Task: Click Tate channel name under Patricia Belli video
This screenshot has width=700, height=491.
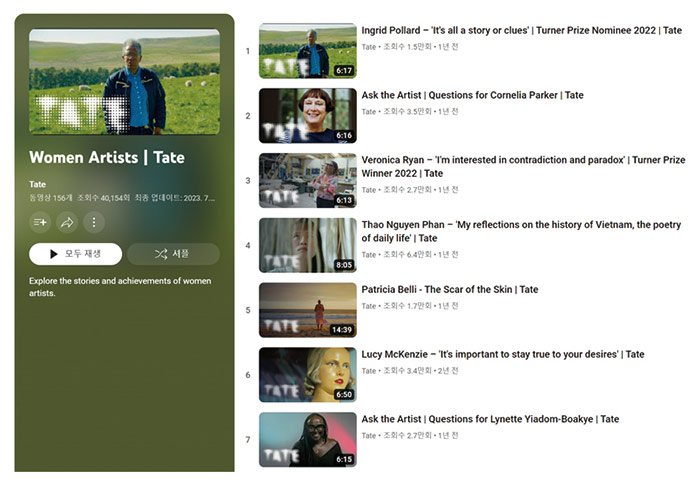Action: (x=369, y=306)
